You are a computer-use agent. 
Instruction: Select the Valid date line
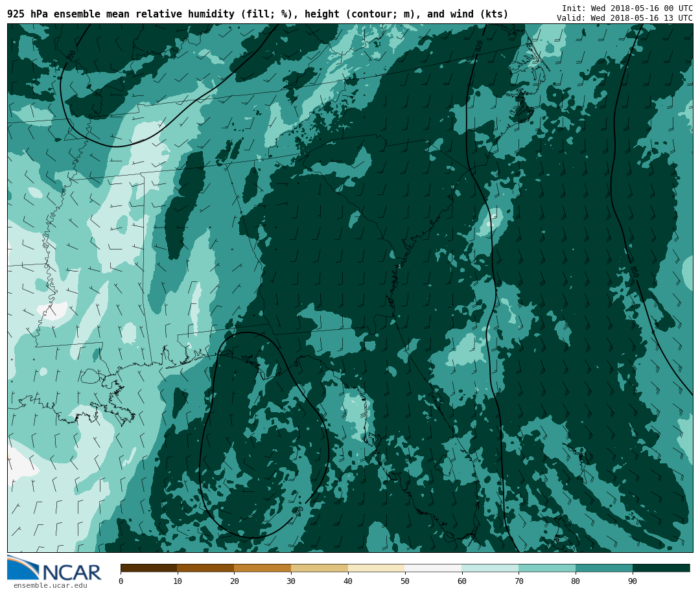pyautogui.click(x=625, y=18)
